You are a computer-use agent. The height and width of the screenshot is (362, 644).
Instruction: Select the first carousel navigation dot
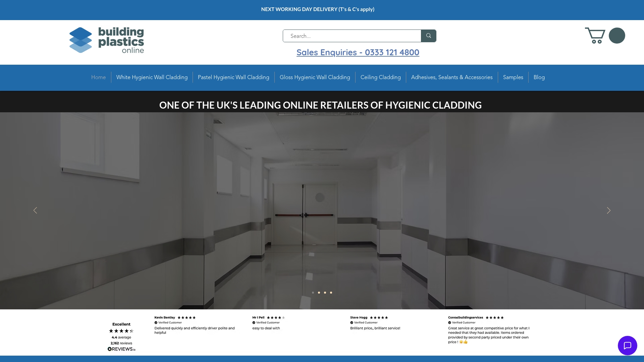(x=313, y=292)
